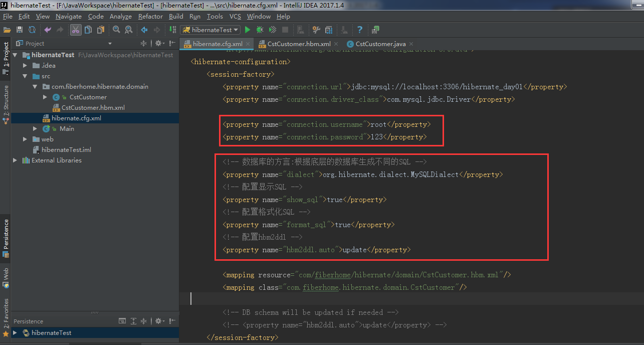
Task: Collapse com.fiberhome.hibernate.domain package
Action: click(x=35, y=87)
